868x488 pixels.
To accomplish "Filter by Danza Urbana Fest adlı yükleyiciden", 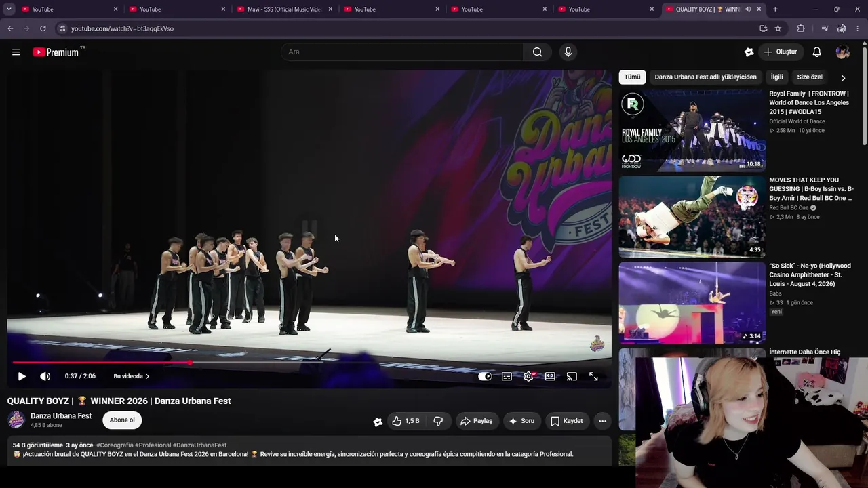I will tap(705, 77).
